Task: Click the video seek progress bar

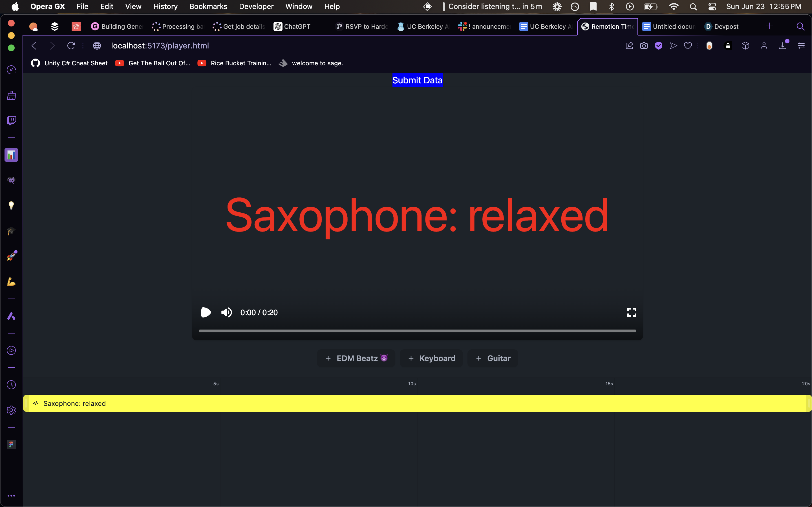Action: click(417, 331)
